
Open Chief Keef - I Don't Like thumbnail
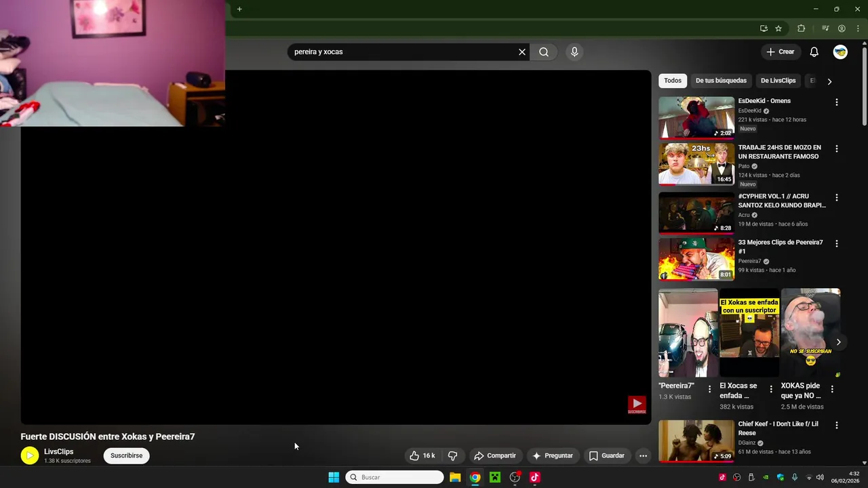point(696,441)
